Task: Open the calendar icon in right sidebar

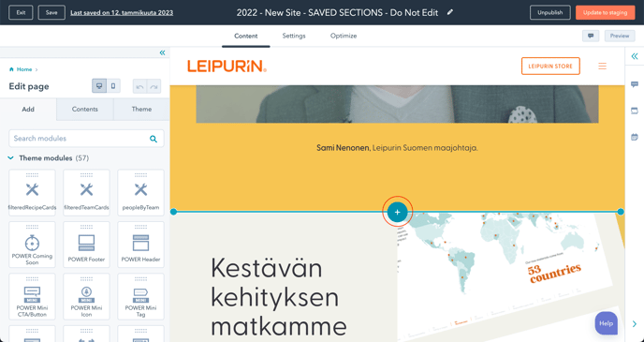Action: click(635, 137)
